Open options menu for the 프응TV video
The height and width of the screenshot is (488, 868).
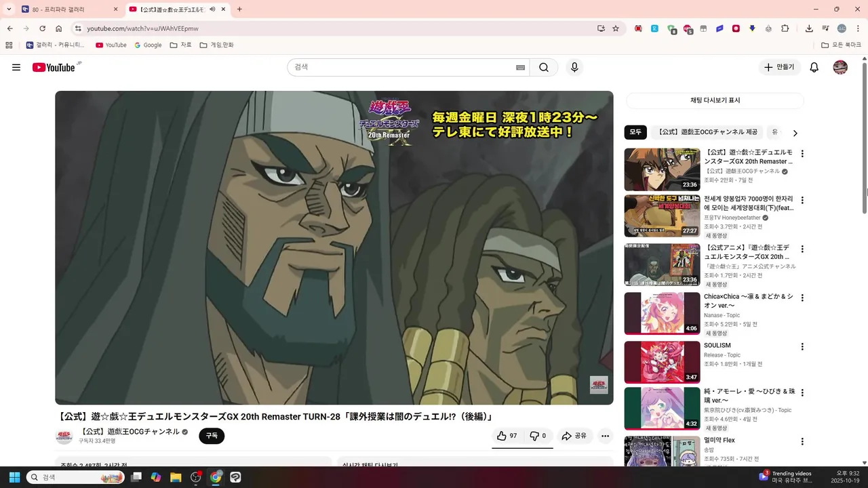coord(802,200)
